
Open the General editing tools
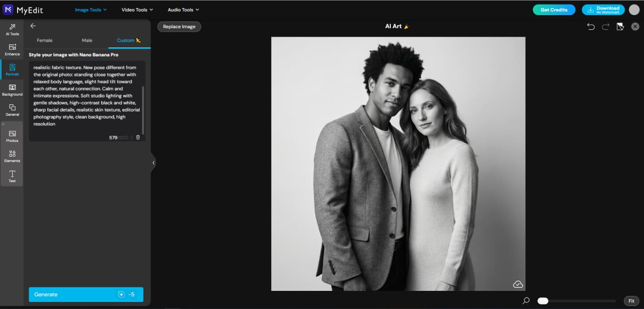point(12,110)
